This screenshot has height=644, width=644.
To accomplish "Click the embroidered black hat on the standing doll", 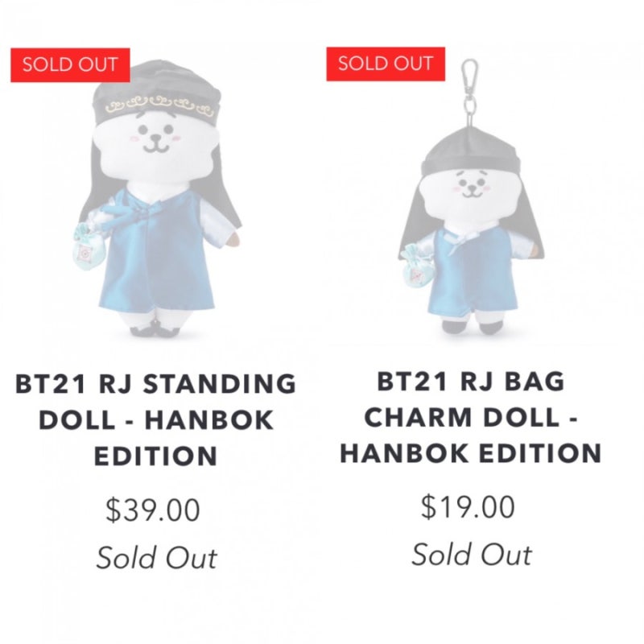I will pos(156,93).
